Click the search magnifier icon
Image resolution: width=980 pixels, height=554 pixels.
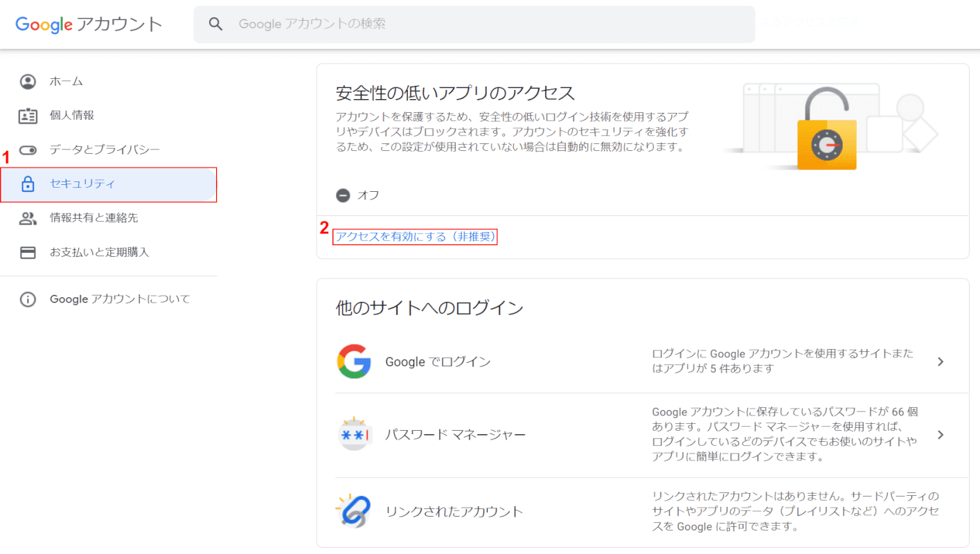216,24
